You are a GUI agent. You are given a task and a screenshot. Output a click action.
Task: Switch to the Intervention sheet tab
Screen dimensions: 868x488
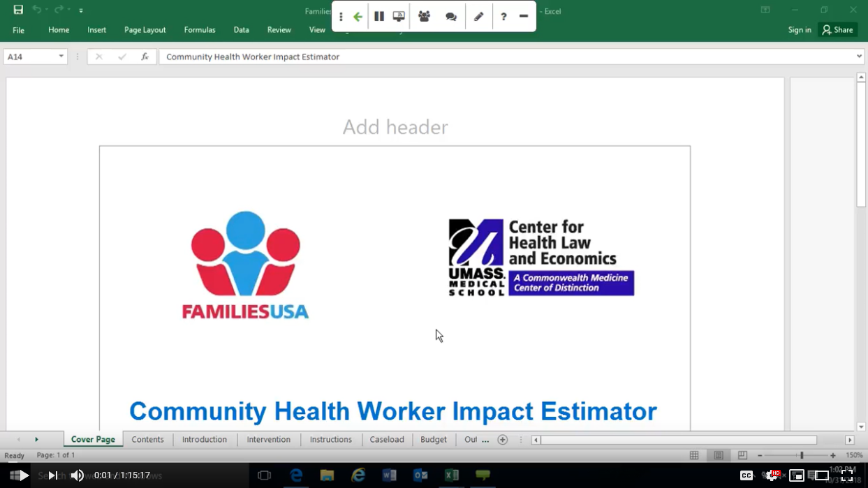(269, 439)
